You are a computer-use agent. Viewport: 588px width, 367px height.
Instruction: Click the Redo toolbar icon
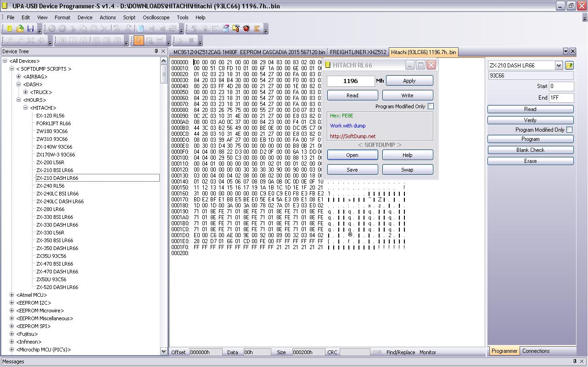[62, 28]
